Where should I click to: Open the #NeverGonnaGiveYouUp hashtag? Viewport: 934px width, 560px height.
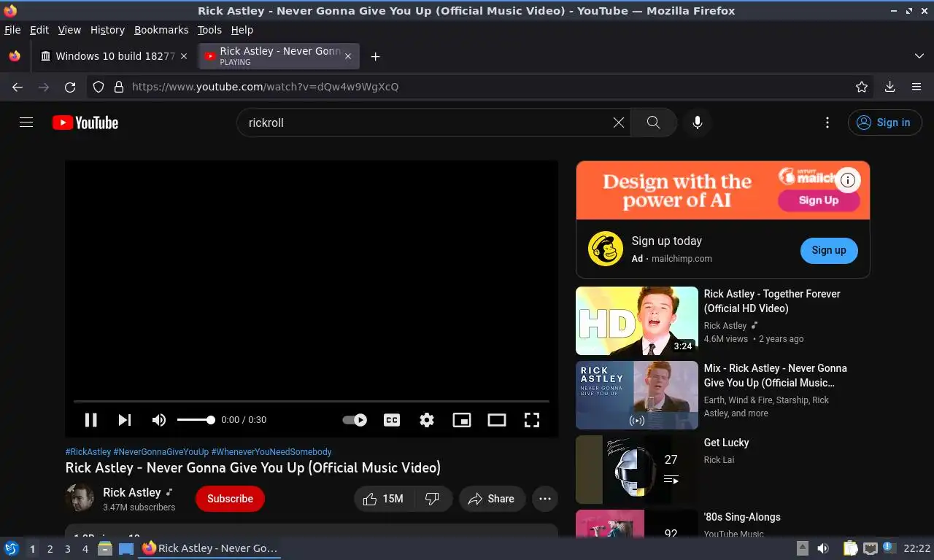pos(161,452)
